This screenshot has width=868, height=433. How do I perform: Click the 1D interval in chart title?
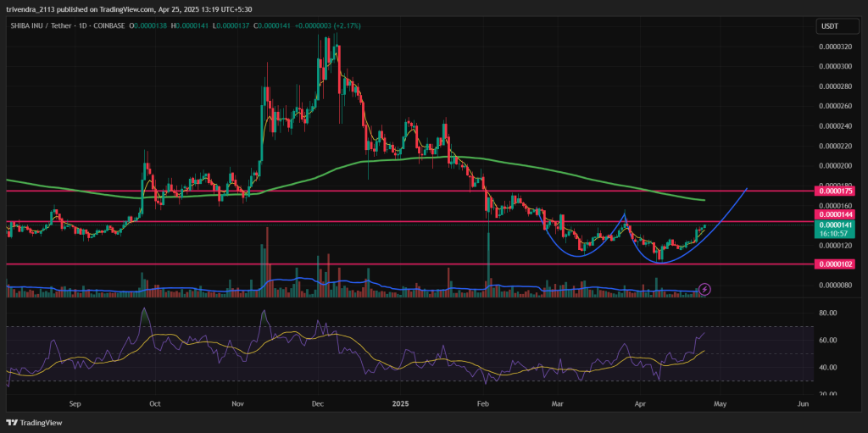(81, 26)
